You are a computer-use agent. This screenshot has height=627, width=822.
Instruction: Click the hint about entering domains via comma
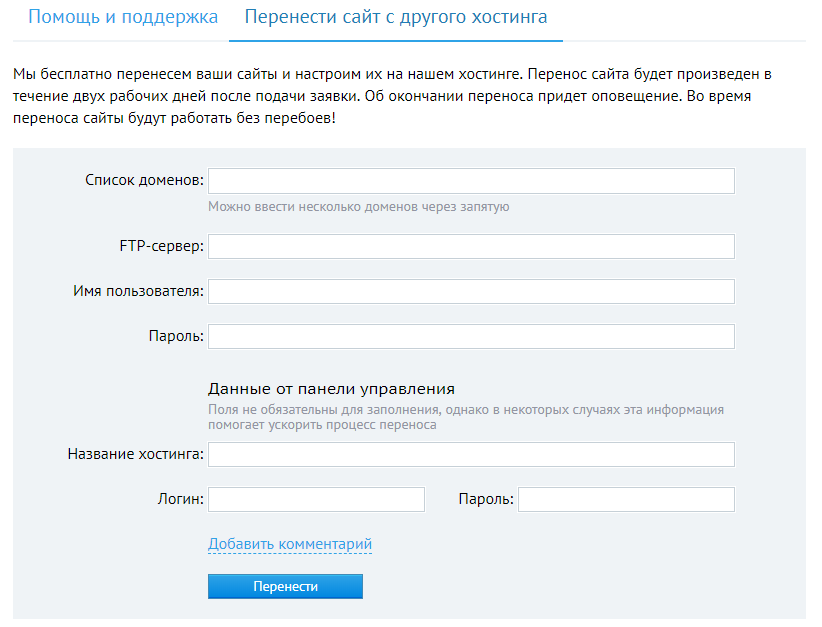[x=359, y=207]
